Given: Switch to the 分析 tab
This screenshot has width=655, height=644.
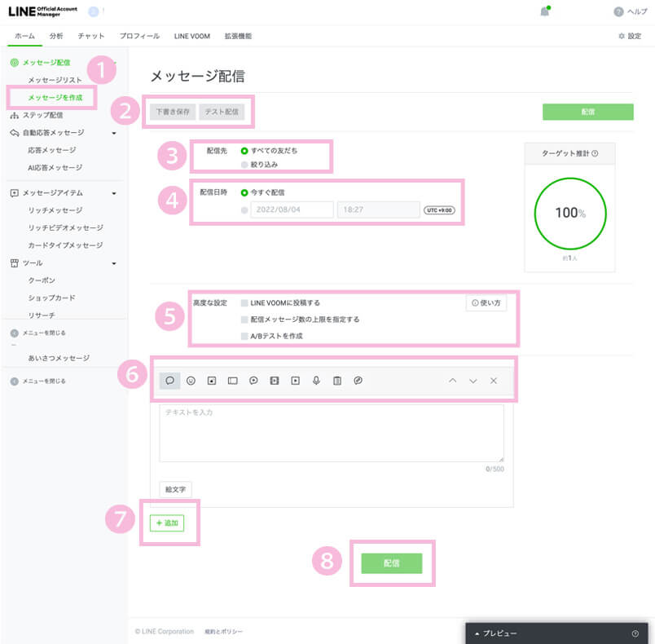Looking at the screenshot, I should tap(55, 36).
